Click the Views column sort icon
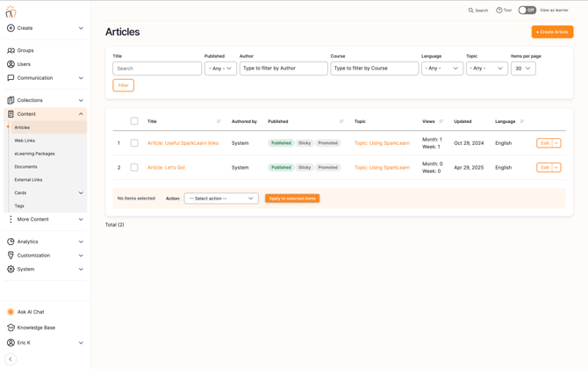Screen dimensions: 588x369 coord(441,121)
